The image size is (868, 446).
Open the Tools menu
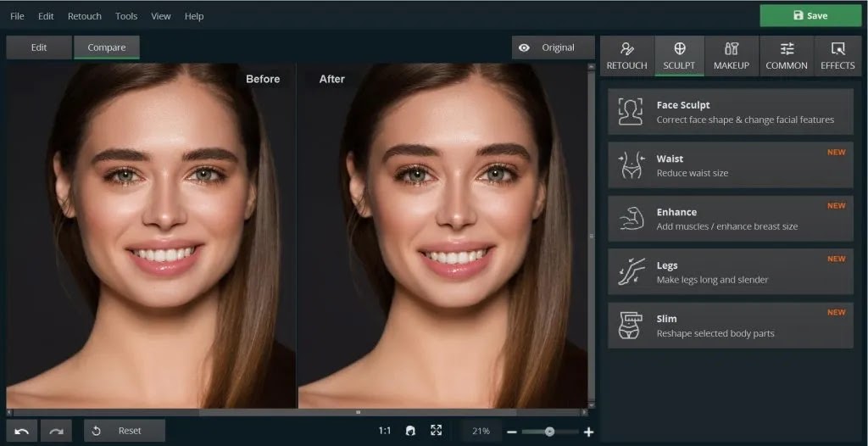126,16
